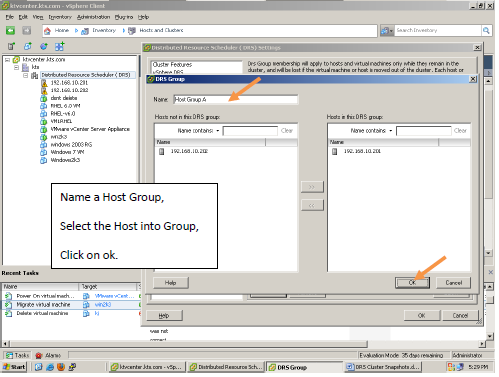Click the remove hosts << button

click(312, 205)
